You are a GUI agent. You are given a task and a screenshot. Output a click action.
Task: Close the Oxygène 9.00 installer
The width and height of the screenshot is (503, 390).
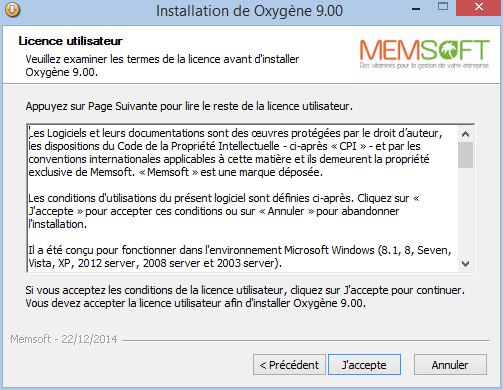tap(479, 7)
